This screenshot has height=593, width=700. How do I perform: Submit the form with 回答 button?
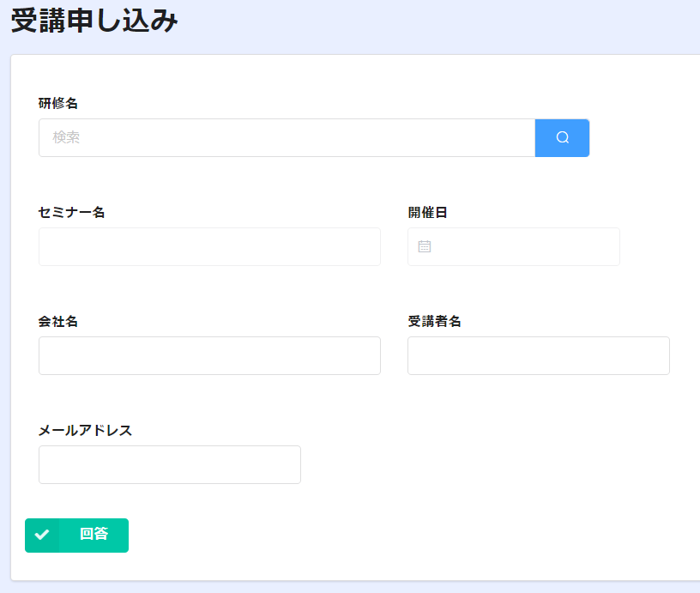click(77, 535)
